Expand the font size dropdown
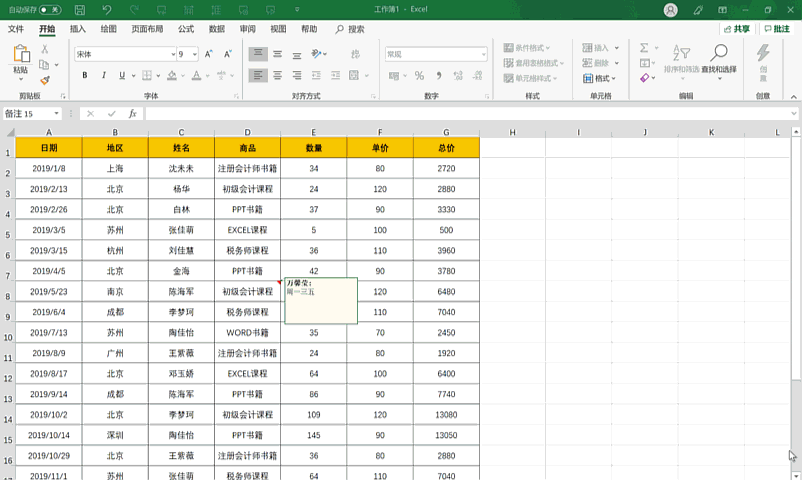 click(x=195, y=54)
